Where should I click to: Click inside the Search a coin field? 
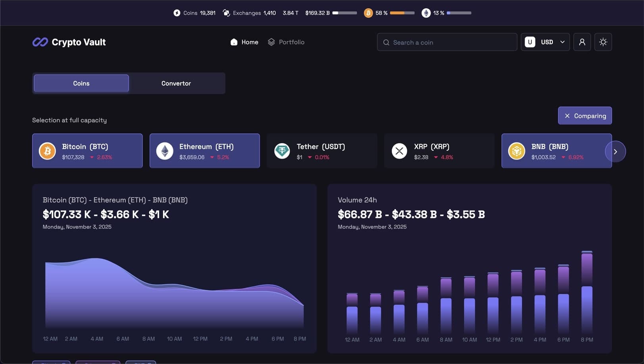(447, 42)
